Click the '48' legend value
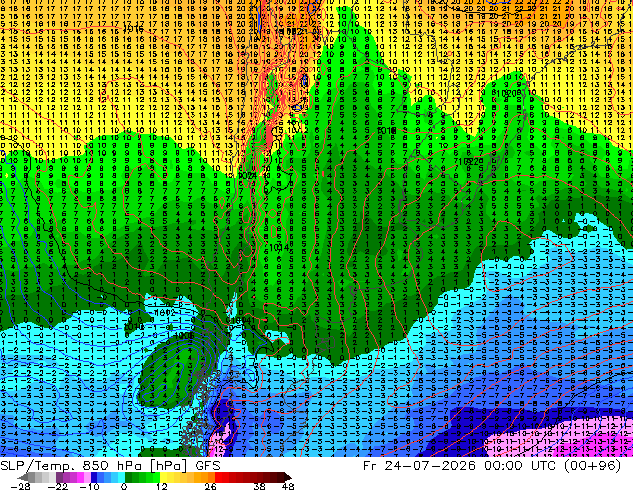Image resolution: width=634 pixels, height=490 pixels. click(288, 486)
